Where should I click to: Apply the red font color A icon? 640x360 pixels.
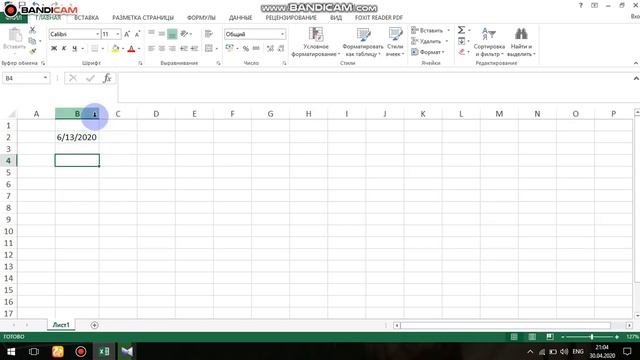pyautogui.click(x=131, y=49)
